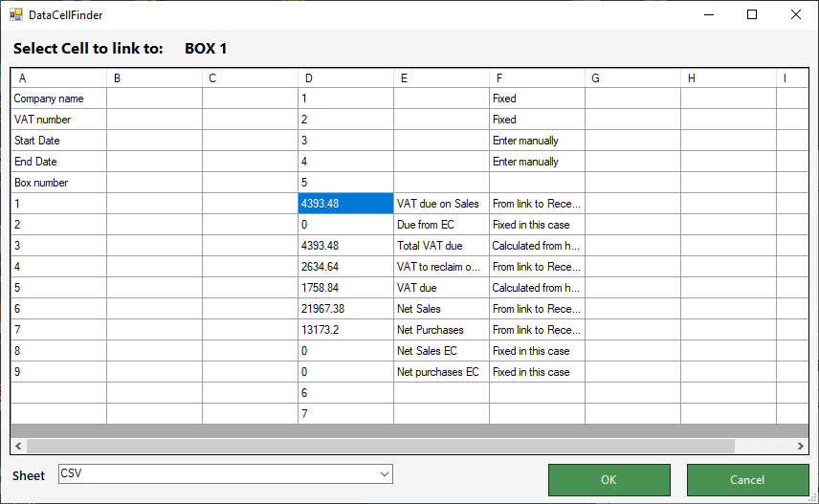Click column A cell showing 6
The height and width of the screenshot is (504, 819).
[58, 309]
